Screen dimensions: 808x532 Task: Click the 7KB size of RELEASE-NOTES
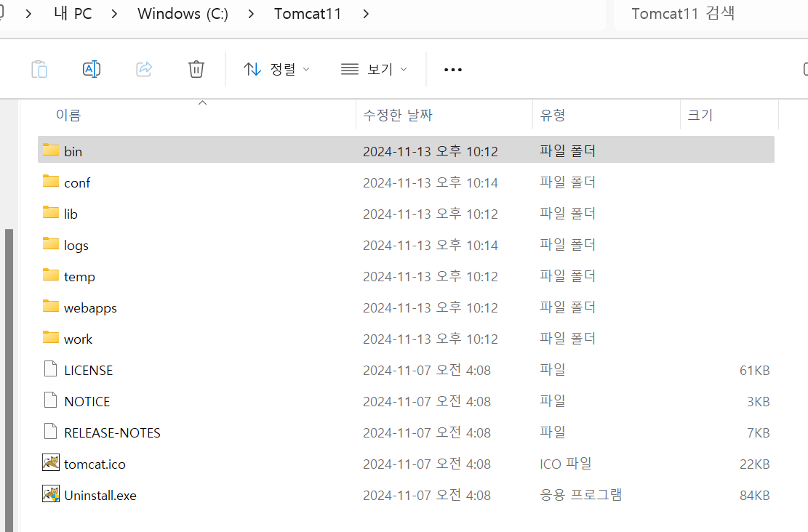(x=758, y=433)
